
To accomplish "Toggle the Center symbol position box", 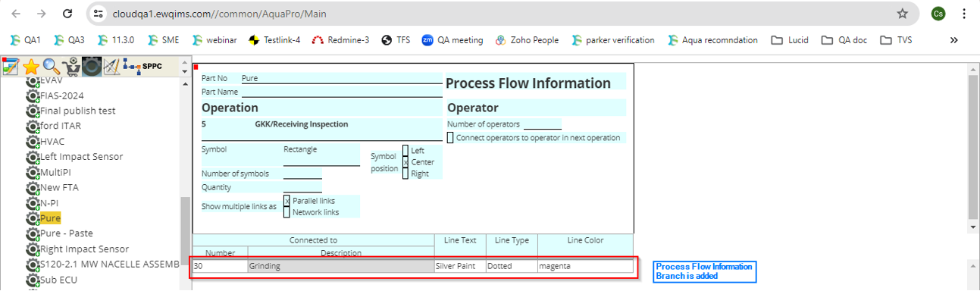I will (x=405, y=162).
